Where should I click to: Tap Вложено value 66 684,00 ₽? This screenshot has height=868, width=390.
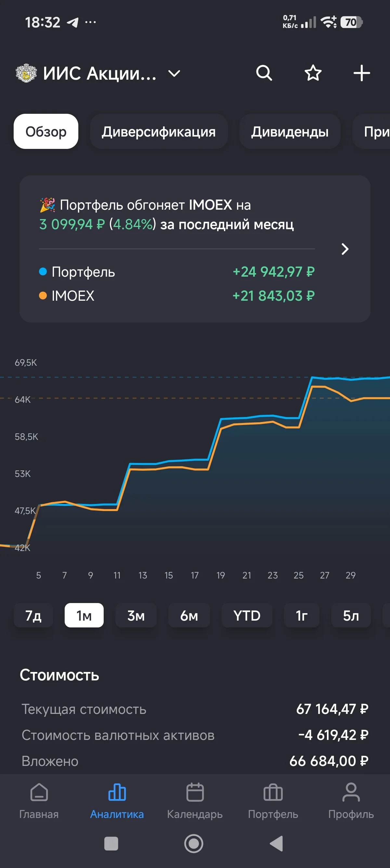(329, 761)
